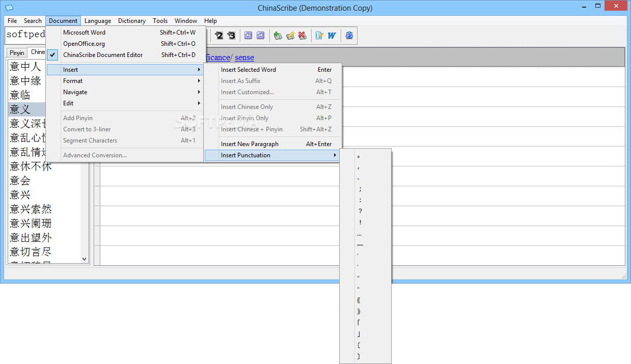
Task: Insert the exclamation mark punctuation
Action: pos(365,222)
